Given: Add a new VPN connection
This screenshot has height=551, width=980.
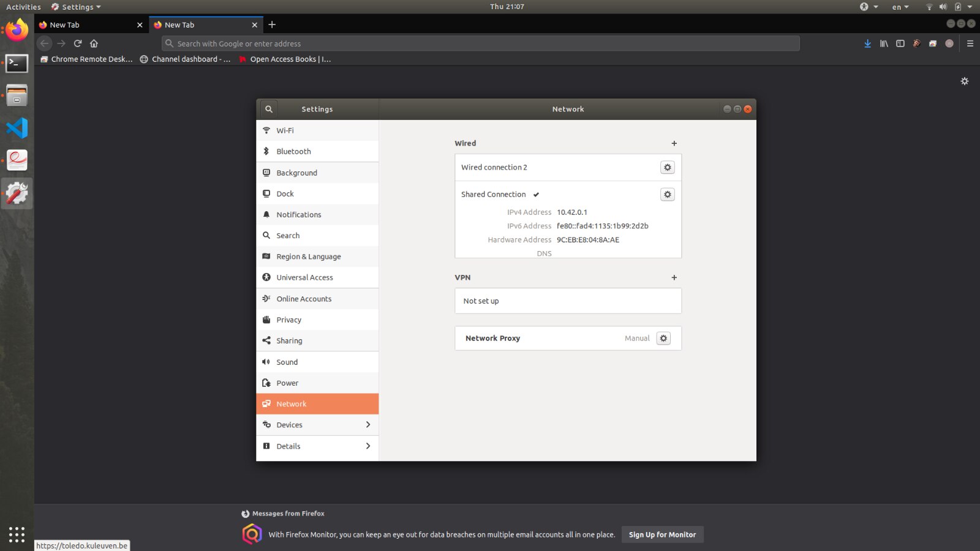Looking at the screenshot, I should 674,277.
